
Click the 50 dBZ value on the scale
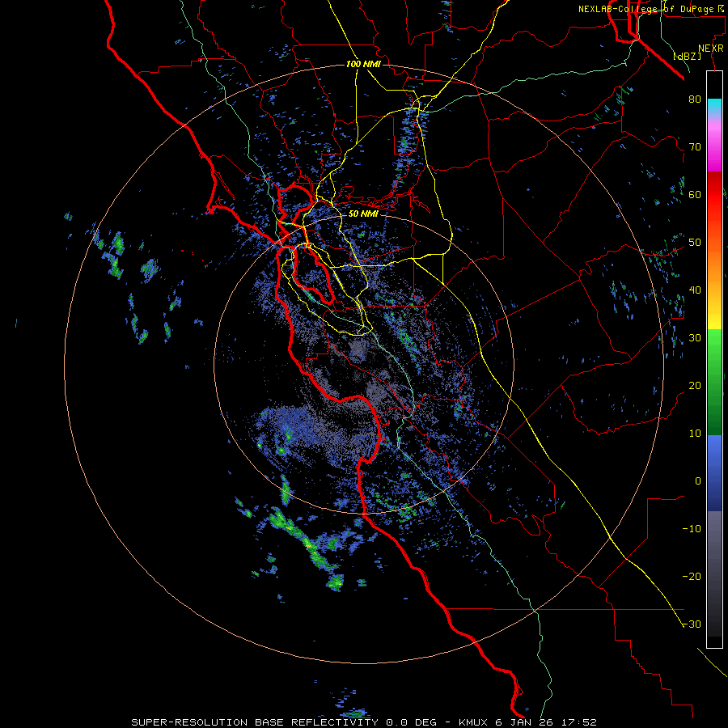(695, 243)
